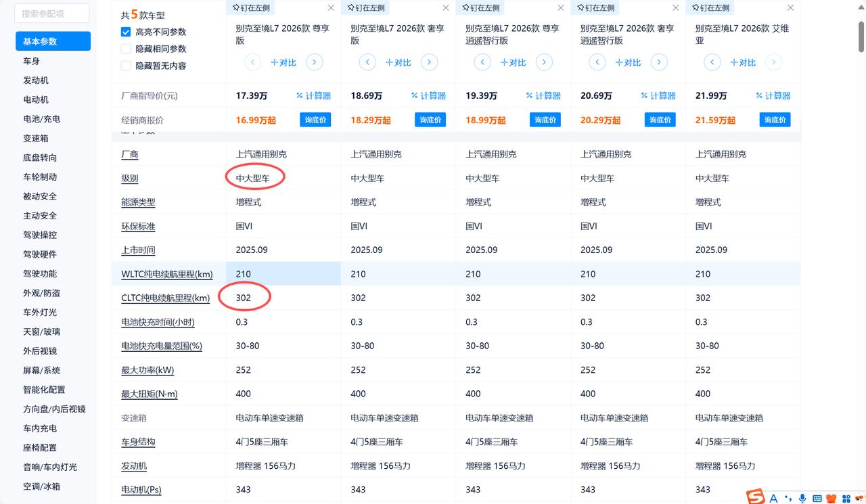Check 隐藏相同参数 checkbox

[x=126, y=49]
